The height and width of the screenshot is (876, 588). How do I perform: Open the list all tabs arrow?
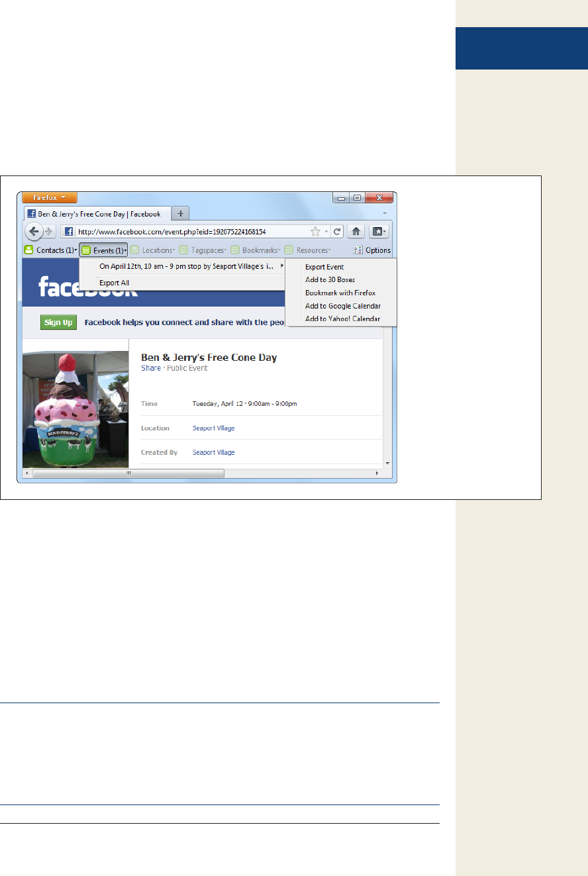coord(385,214)
